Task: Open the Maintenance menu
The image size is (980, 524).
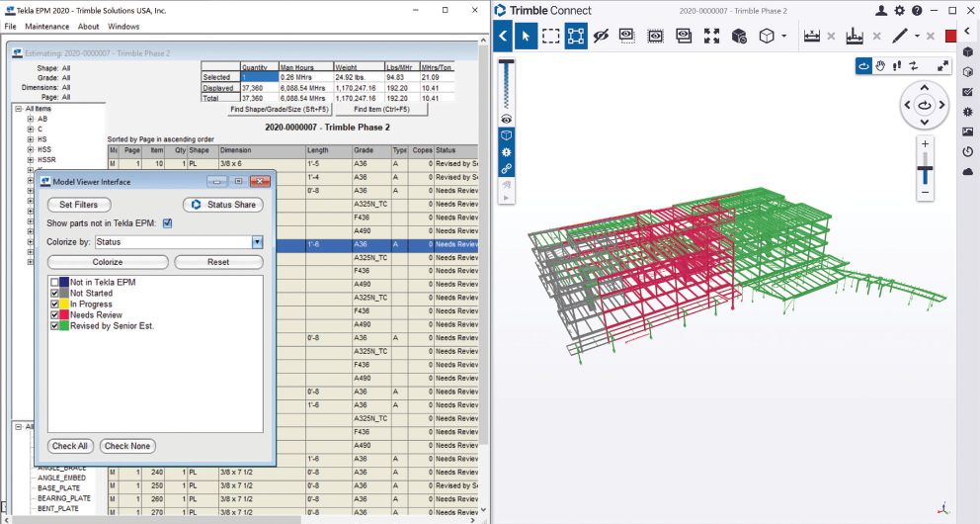Action: (46, 27)
